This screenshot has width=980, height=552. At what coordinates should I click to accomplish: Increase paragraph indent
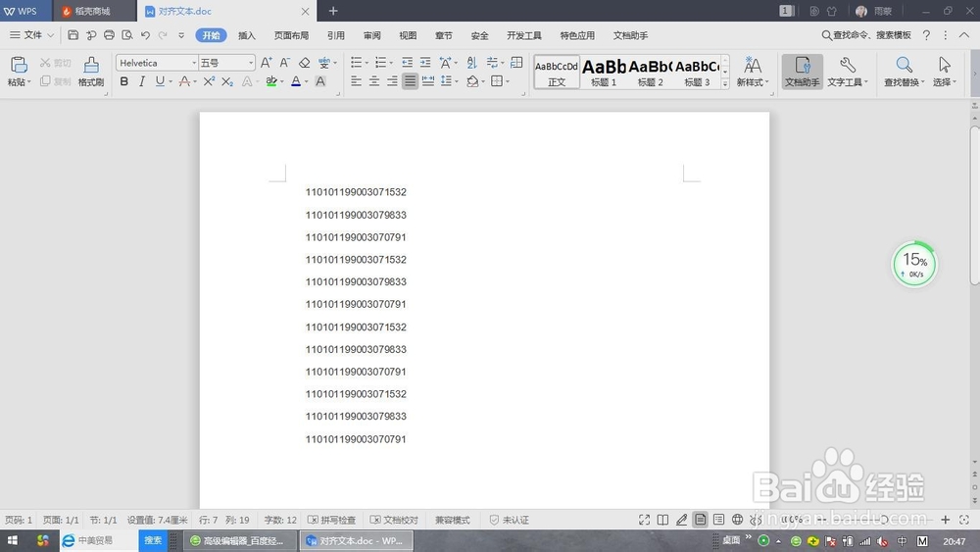[425, 63]
